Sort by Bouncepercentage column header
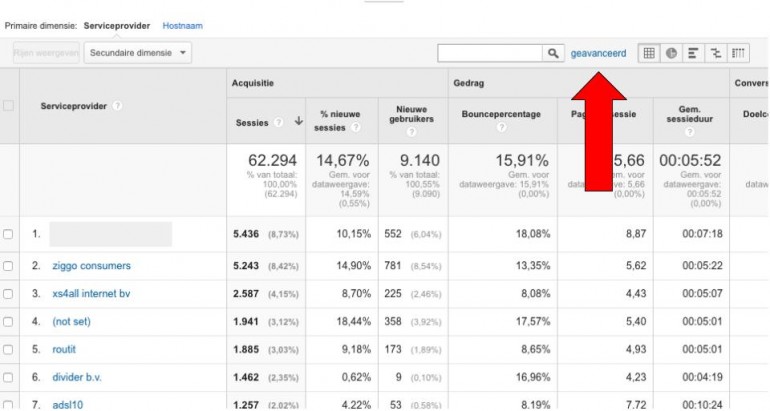This screenshot has width=770, height=411. coord(501,114)
